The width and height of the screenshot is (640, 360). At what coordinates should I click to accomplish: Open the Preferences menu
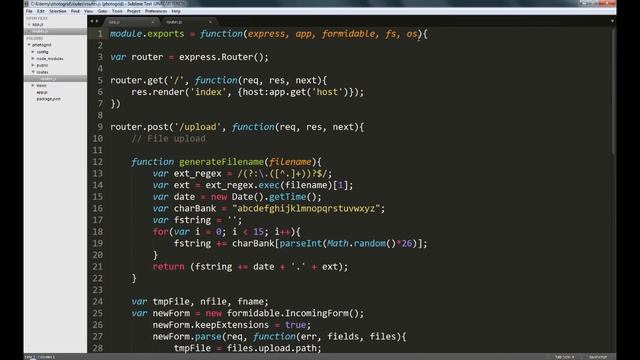156,11
